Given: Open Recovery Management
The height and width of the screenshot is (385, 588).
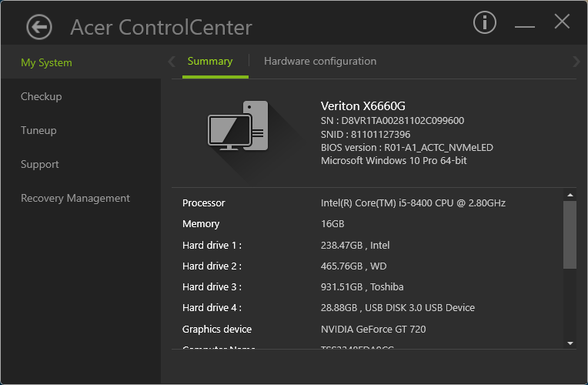Looking at the screenshot, I should (75, 199).
